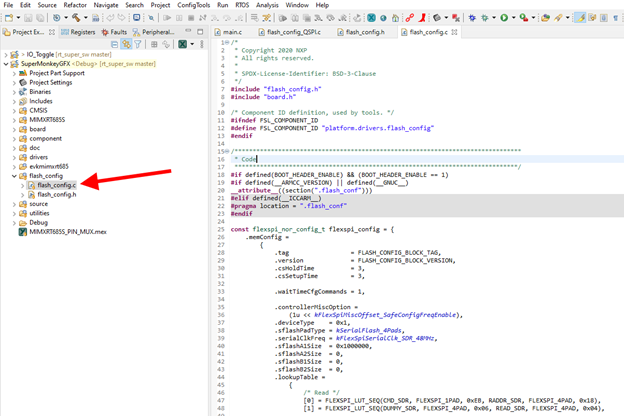This screenshot has height=416, width=624.
Task: Close the flash_config.c editor tab
Action: 454,32
